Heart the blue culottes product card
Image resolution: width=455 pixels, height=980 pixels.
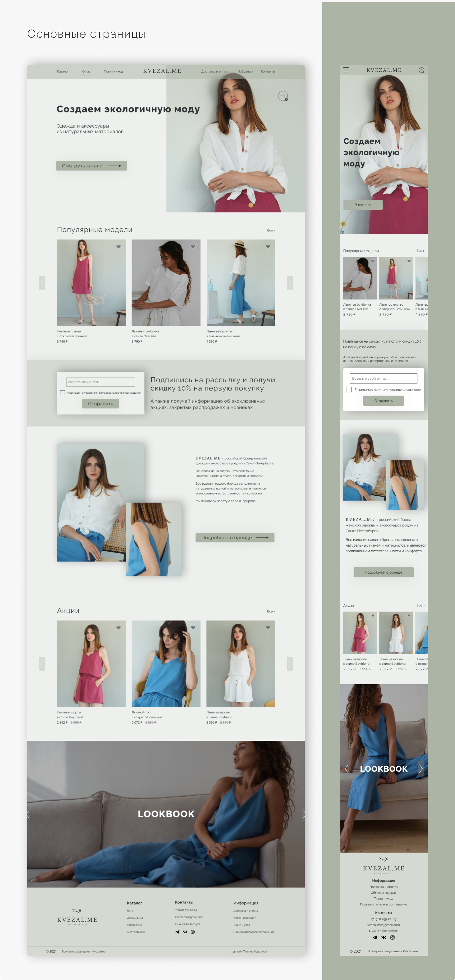tap(268, 246)
